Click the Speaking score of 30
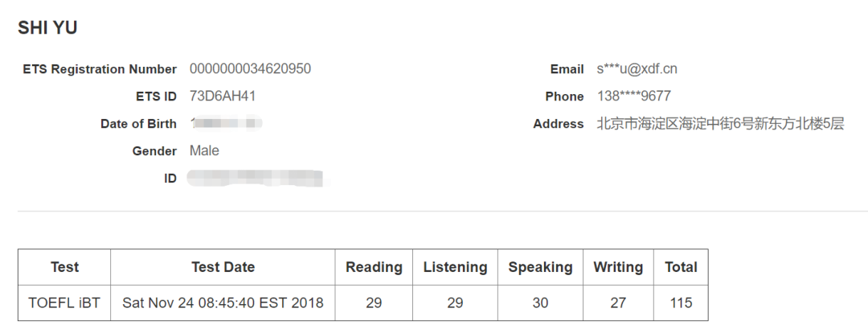Screen dimensions: 868x329 pos(540,303)
